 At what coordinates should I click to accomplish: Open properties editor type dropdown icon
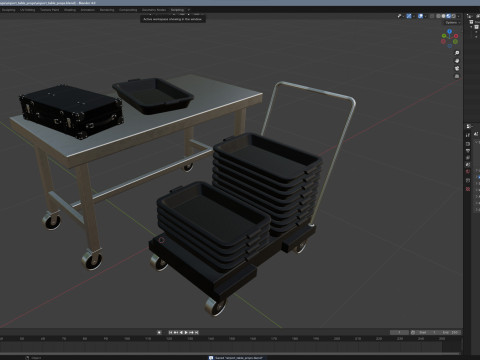coord(469,126)
